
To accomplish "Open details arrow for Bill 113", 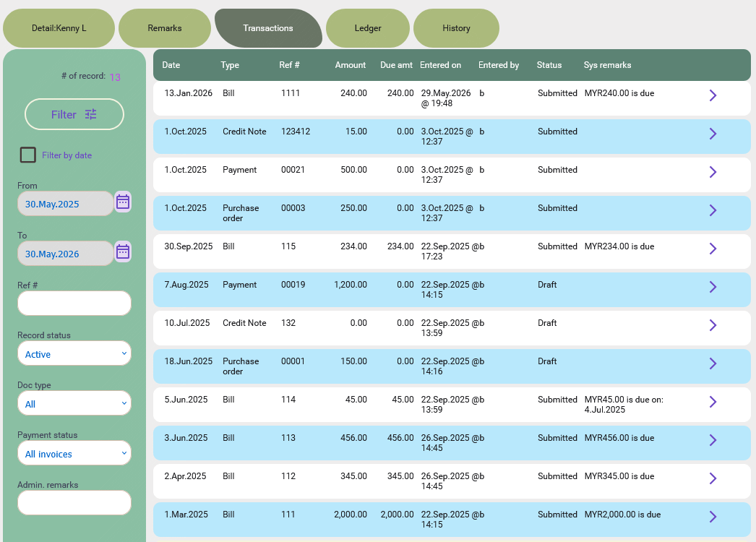I will coord(713,440).
